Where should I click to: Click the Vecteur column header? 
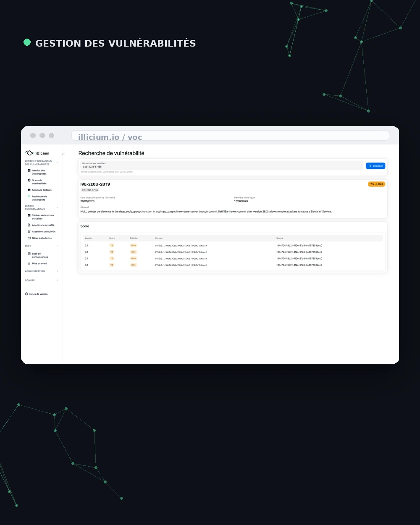(x=159, y=238)
